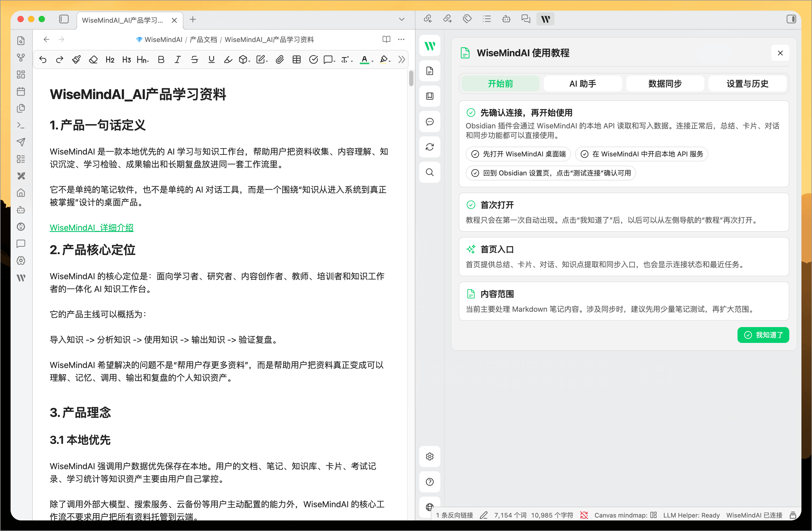
Task: Open the superscript text dropdown
Action: point(347,60)
